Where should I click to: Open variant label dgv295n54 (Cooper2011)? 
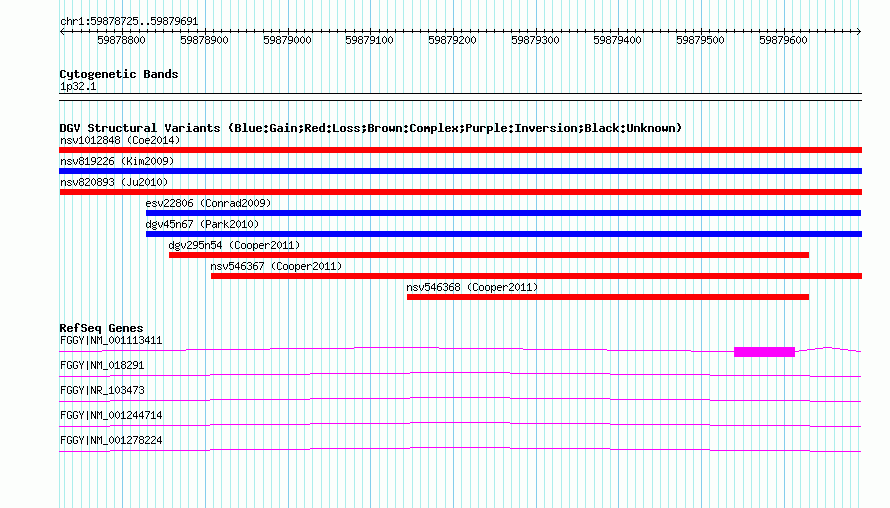234,245
